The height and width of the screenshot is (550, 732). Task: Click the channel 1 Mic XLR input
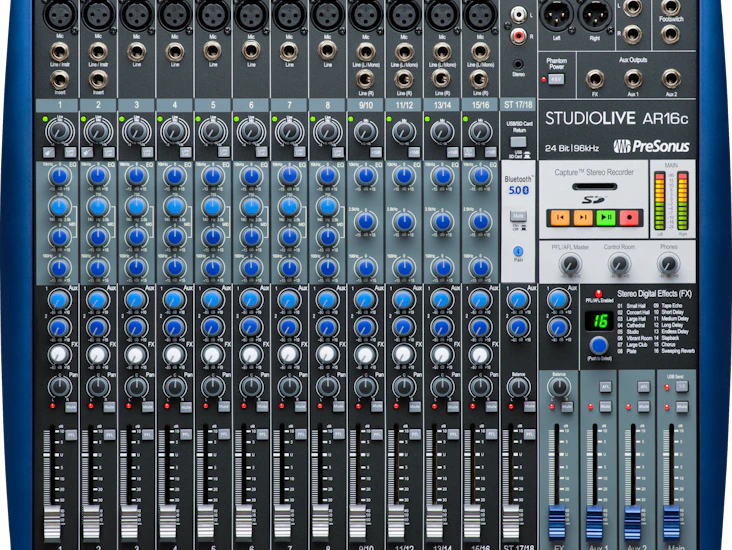pos(60,14)
